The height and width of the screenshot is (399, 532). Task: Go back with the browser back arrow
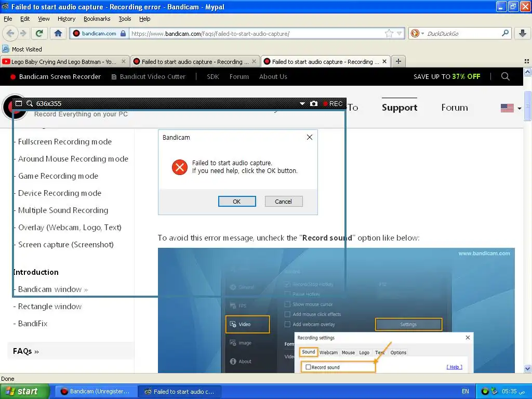tap(10, 33)
